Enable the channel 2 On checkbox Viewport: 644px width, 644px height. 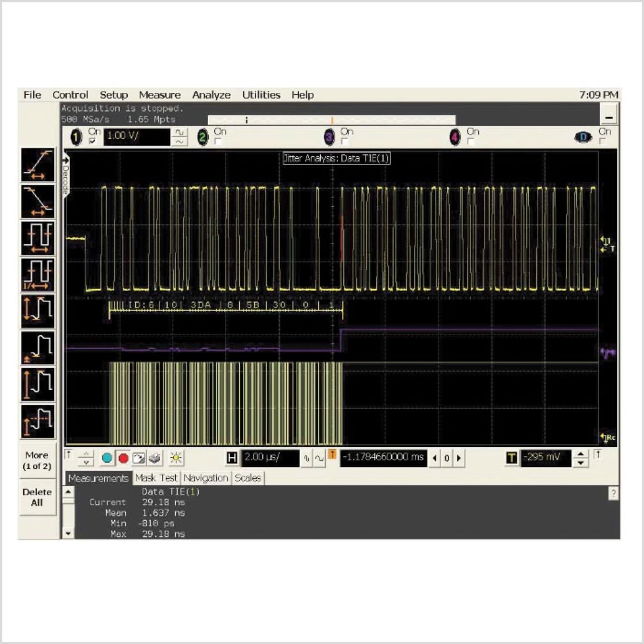point(218,142)
